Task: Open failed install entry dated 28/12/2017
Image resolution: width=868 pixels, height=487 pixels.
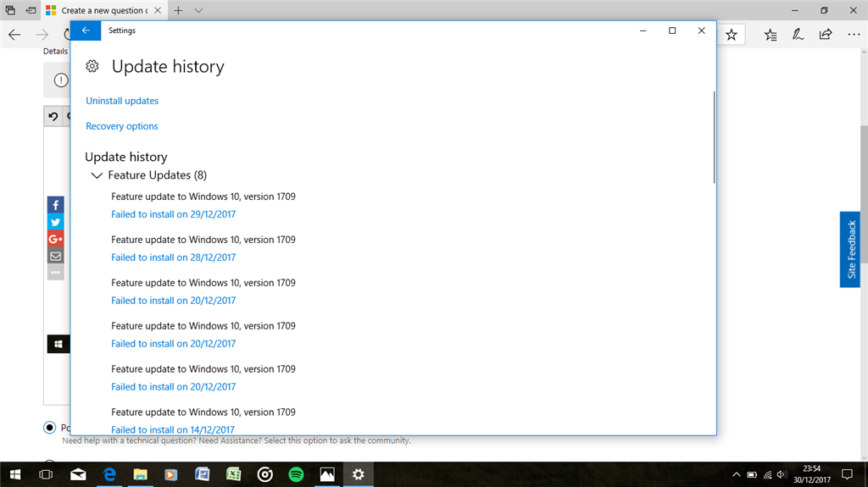Action: click(x=173, y=257)
